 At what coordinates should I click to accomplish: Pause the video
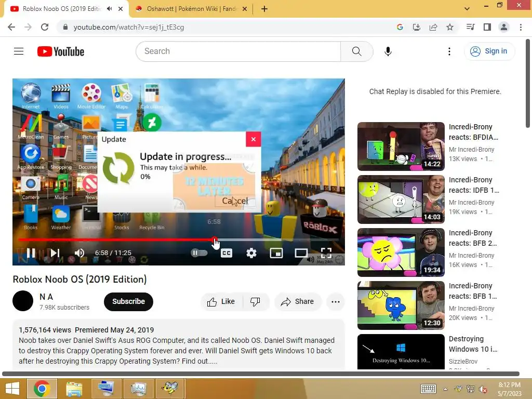coord(31,253)
